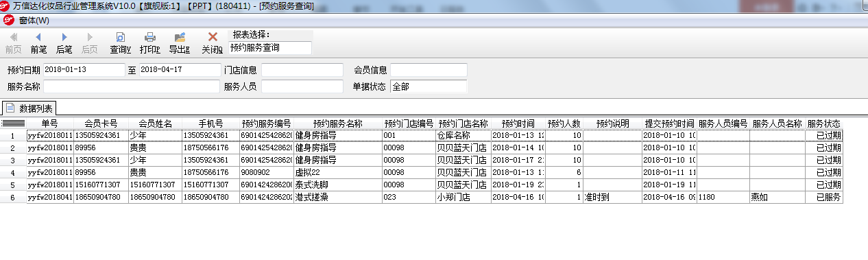Click the 后页 last page icon

point(89,43)
